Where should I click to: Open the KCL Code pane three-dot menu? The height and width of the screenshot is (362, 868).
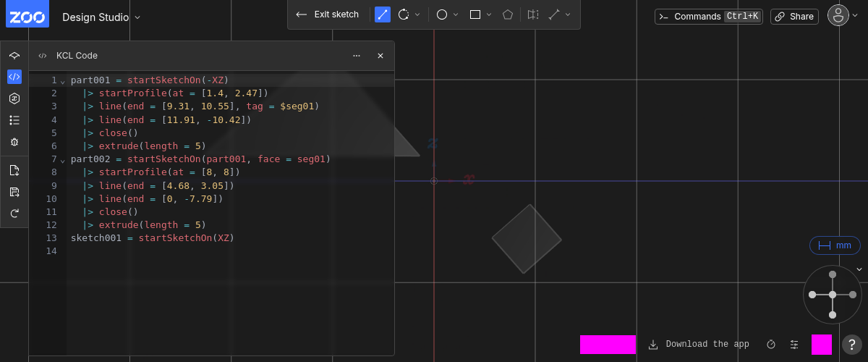click(357, 56)
